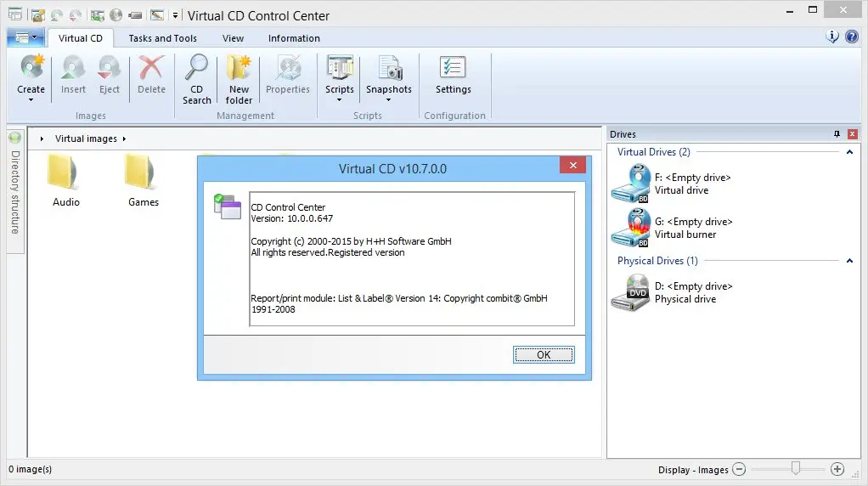The width and height of the screenshot is (868, 486).
Task: Open the Information tab
Action: [294, 38]
